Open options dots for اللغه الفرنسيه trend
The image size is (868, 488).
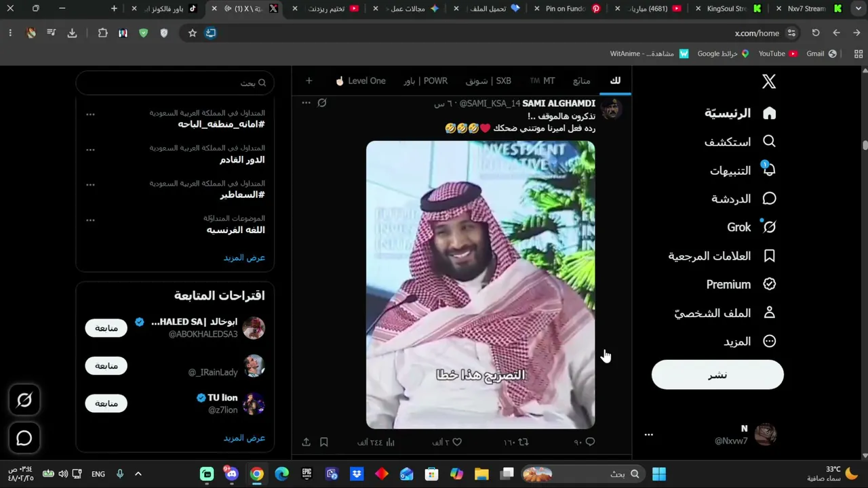[90, 220]
